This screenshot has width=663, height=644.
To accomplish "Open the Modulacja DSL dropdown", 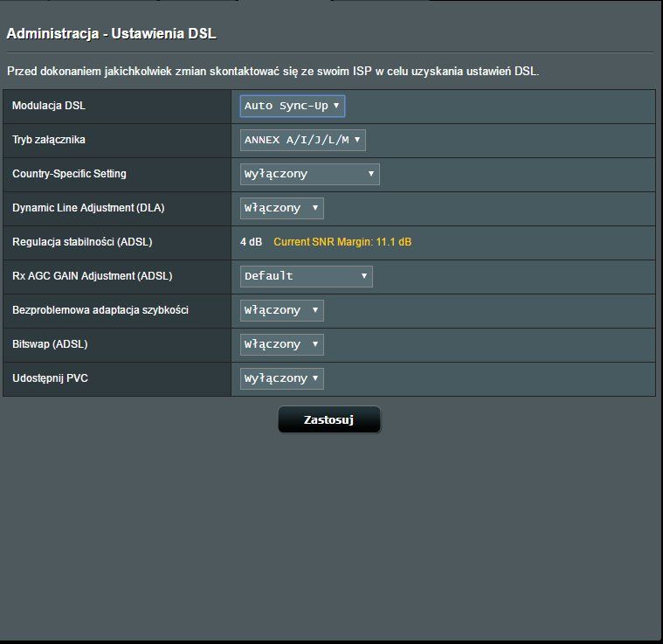I will [292, 106].
